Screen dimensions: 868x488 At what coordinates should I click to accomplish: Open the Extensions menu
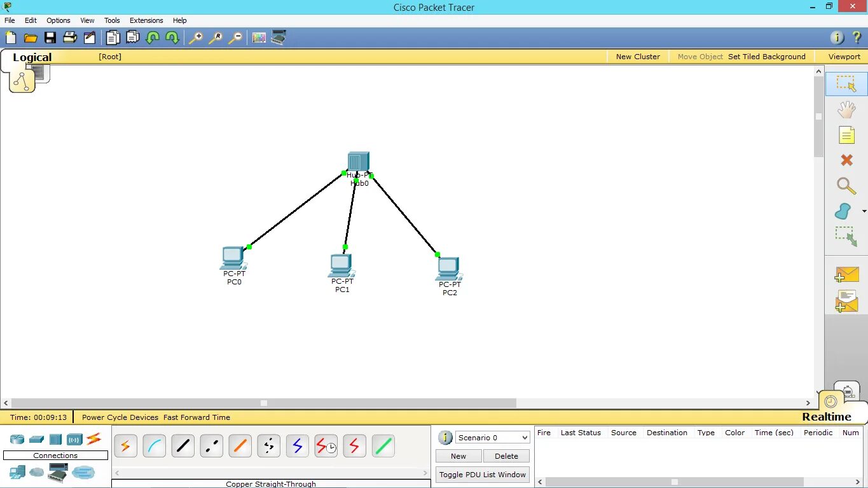point(146,20)
